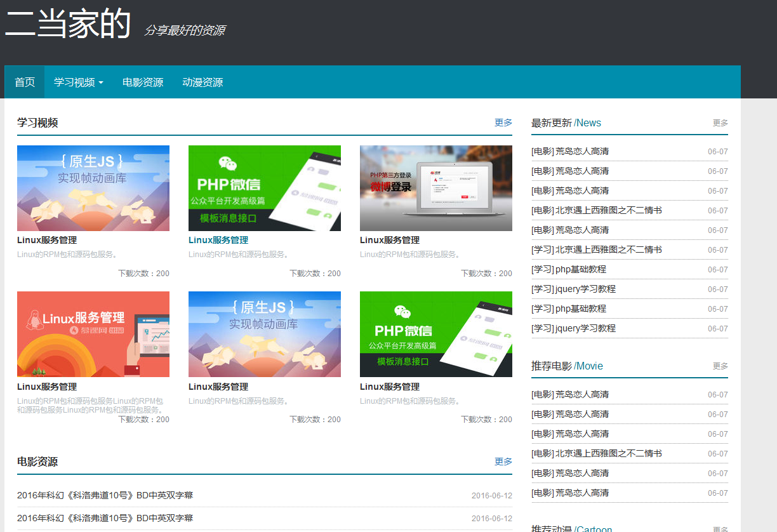The image size is (777, 532).
Task: Open the 动漫资源 navigation item
Action: pos(203,82)
